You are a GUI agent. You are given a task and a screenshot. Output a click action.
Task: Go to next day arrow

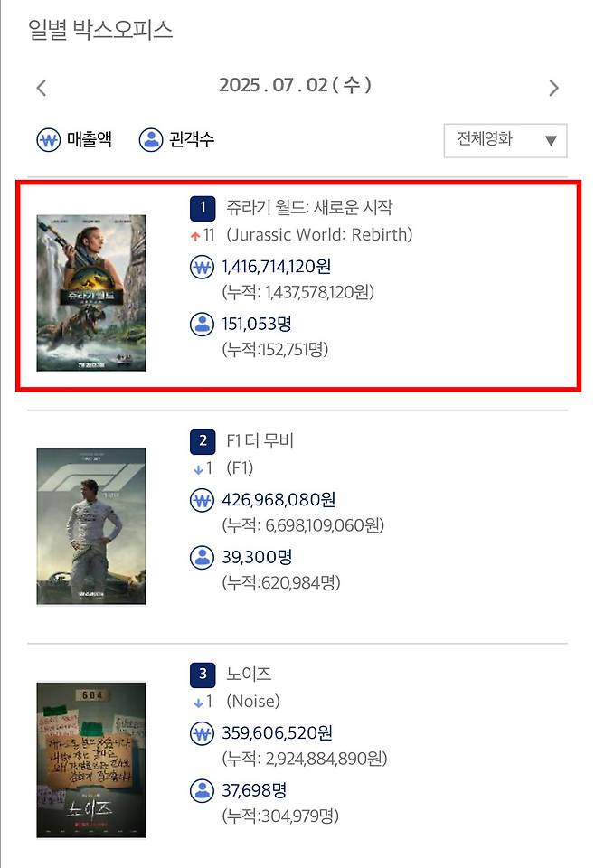coord(553,88)
